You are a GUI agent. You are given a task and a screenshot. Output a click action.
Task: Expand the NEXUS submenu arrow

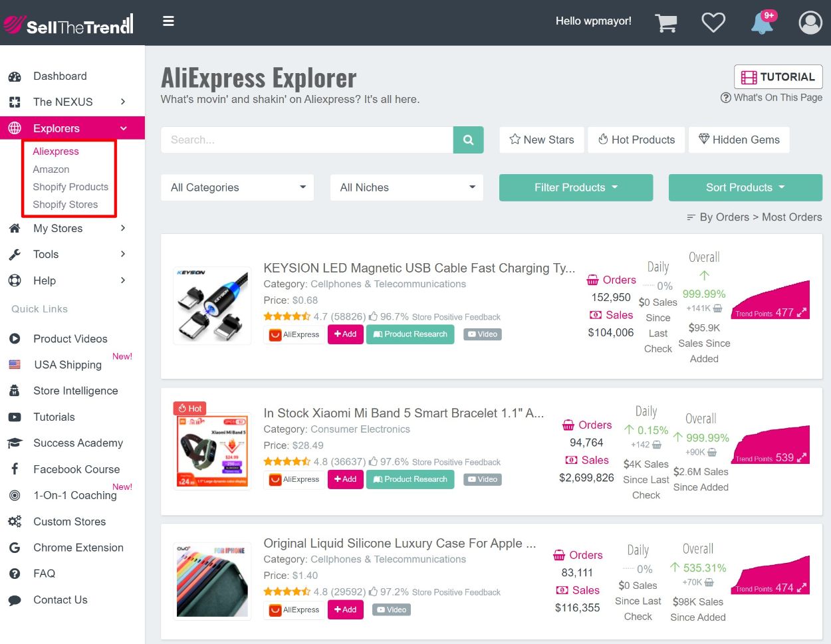123,102
